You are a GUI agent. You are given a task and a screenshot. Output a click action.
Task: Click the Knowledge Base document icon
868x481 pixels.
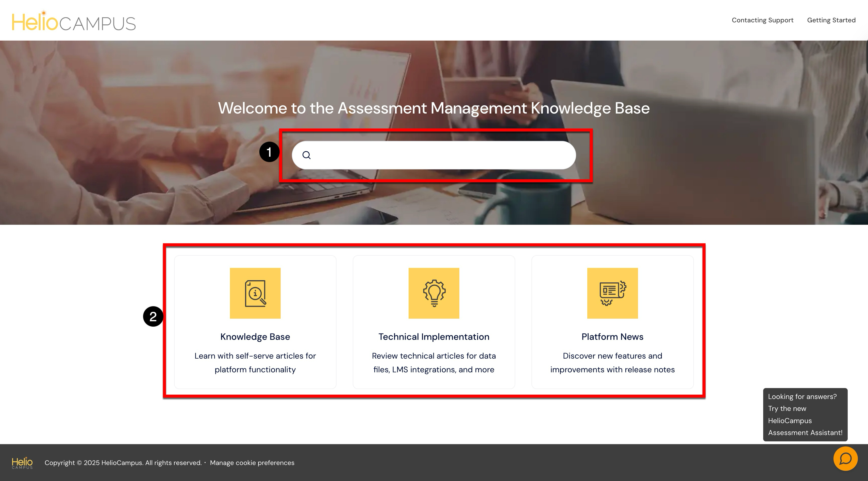255,293
